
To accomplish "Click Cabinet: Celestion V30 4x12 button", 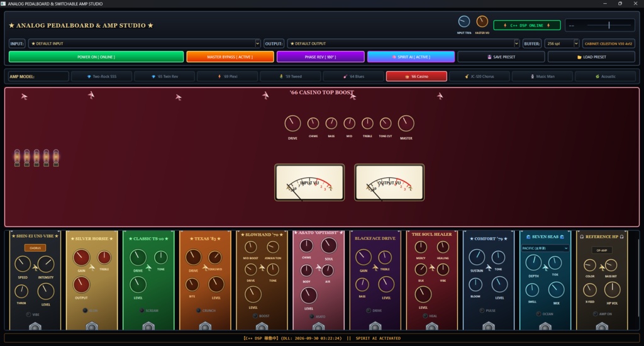I will (x=608, y=43).
